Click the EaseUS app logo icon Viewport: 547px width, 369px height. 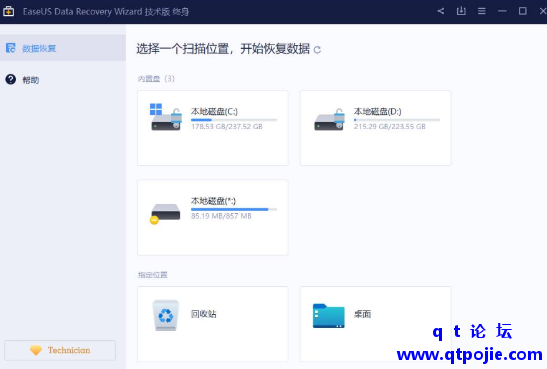point(8,11)
